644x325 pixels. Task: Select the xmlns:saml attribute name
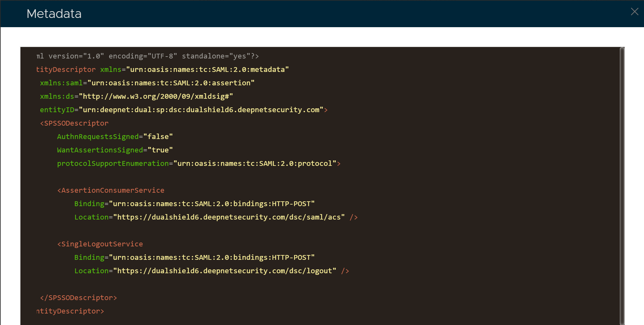pos(61,83)
